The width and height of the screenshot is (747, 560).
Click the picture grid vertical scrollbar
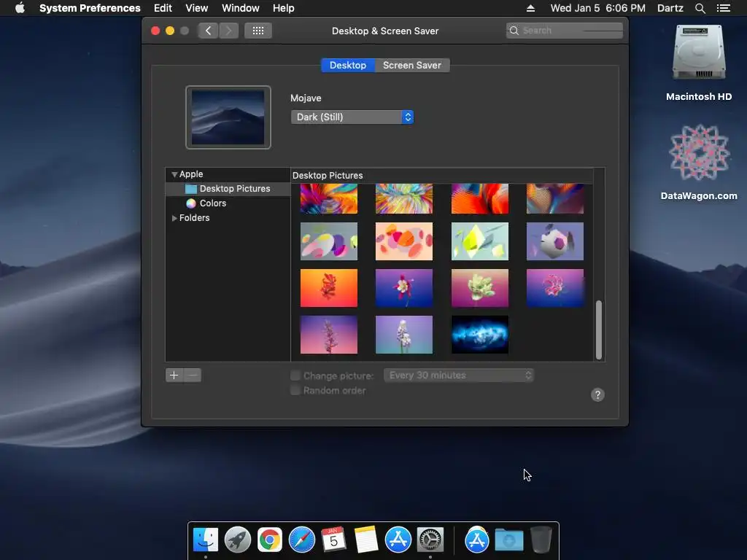(599, 330)
